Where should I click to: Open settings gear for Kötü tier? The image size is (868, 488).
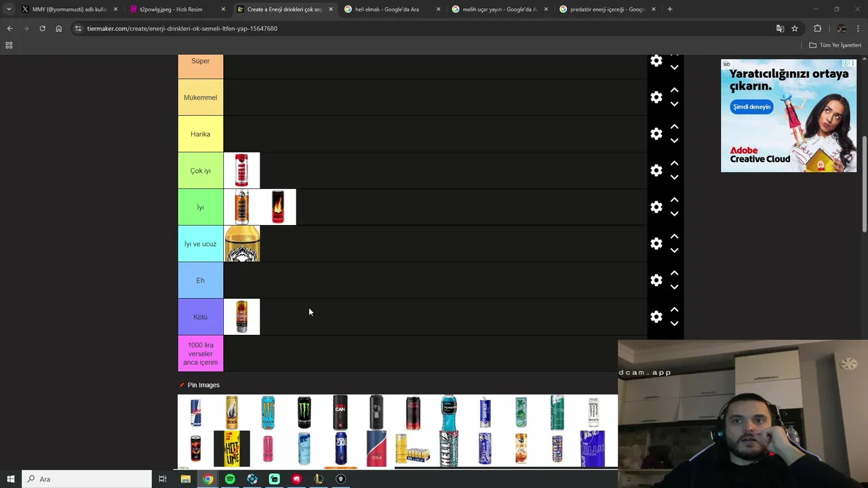coord(656,317)
